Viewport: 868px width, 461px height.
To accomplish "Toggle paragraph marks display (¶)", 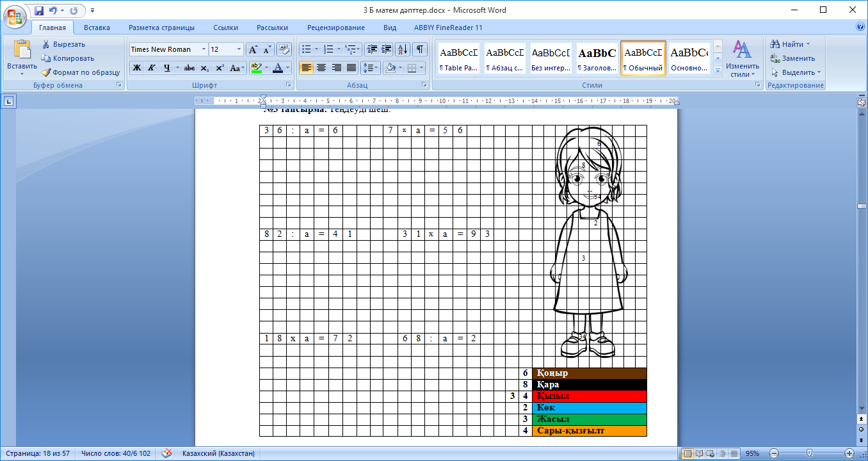I will click(420, 49).
